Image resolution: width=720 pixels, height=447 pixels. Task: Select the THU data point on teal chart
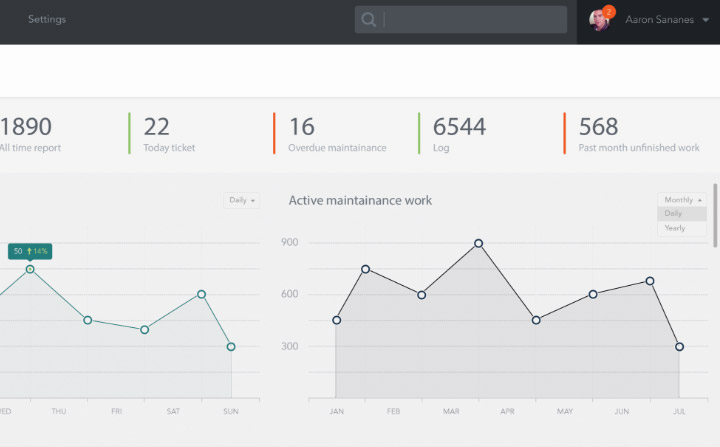tap(88, 320)
